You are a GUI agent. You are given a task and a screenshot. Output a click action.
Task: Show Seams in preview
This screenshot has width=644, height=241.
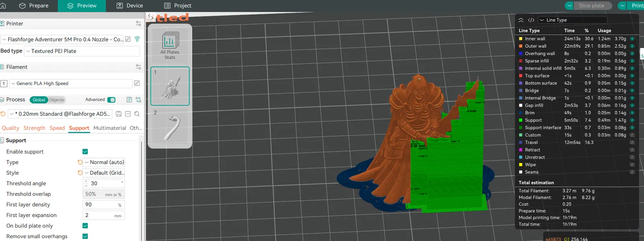(632, 172)
